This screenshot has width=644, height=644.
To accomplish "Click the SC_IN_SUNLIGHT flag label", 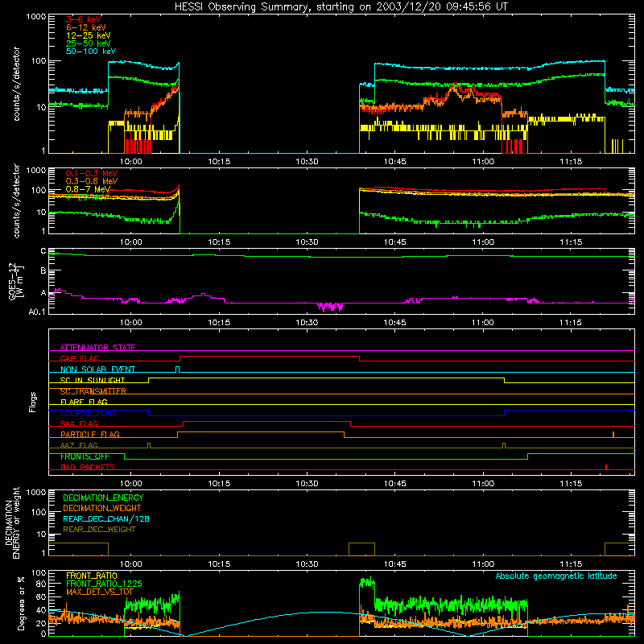I will coord(93,380).
